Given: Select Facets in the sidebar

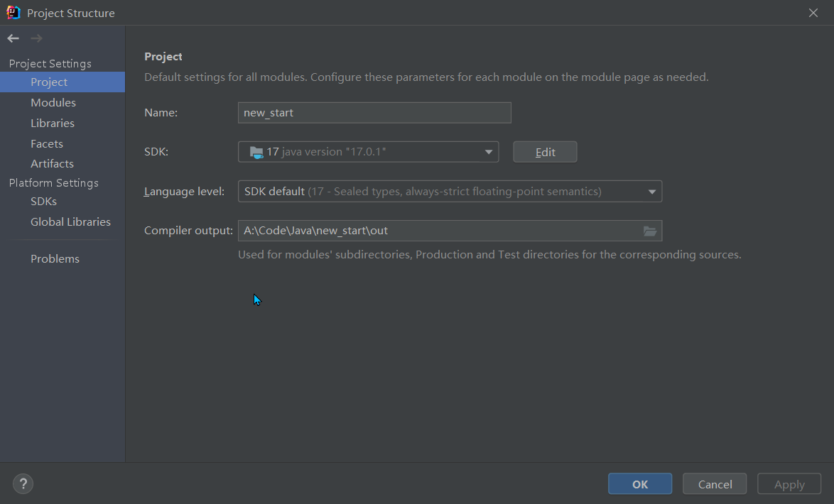Looking at the screenshot, I should [x=47, y=143].
